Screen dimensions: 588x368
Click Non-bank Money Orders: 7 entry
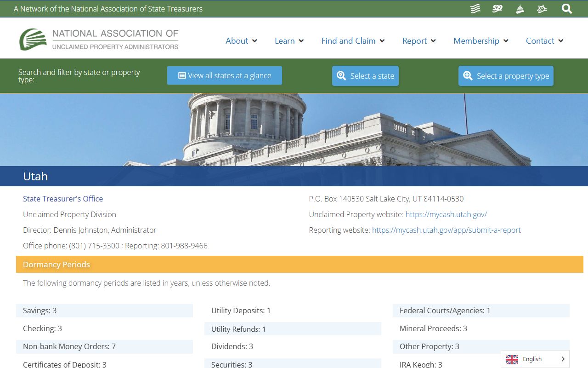[x=104, y=346]
